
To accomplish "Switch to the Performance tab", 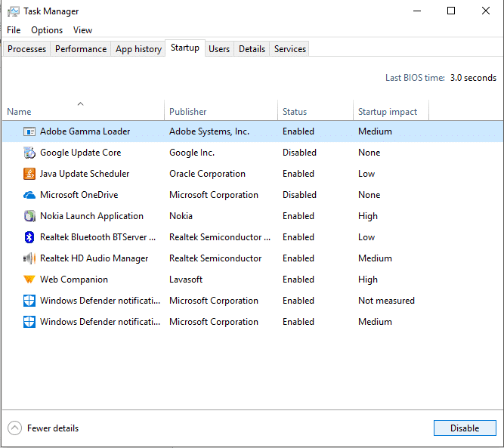I will pos(81,49).
